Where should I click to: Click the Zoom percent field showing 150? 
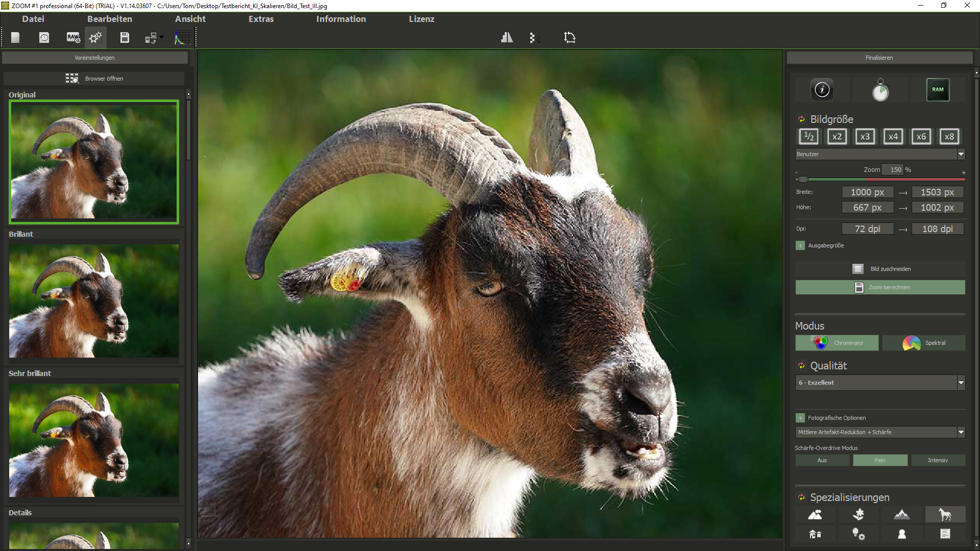pyautogui.click(x=893, y=170)
